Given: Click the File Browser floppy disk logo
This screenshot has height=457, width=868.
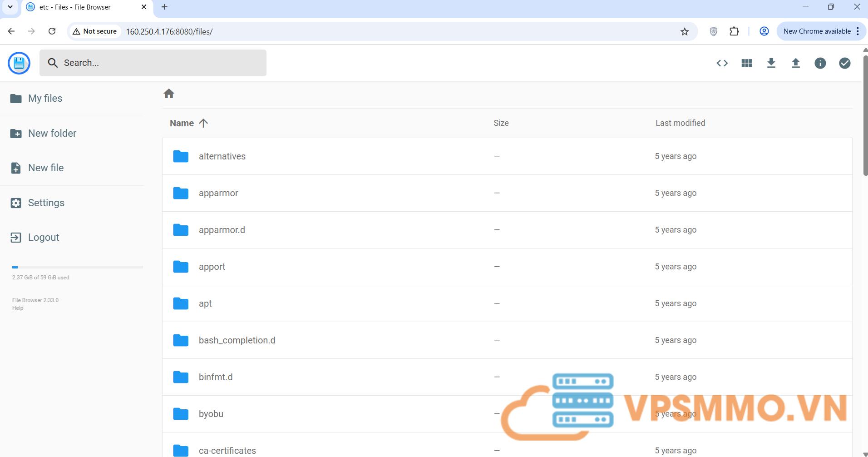Looking at the screenshot, I should tap(19, 63).
